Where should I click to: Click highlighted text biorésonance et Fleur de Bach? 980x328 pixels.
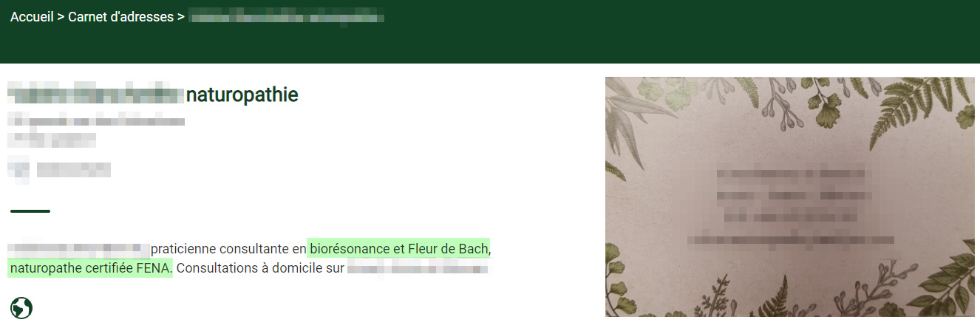(398, 249)
